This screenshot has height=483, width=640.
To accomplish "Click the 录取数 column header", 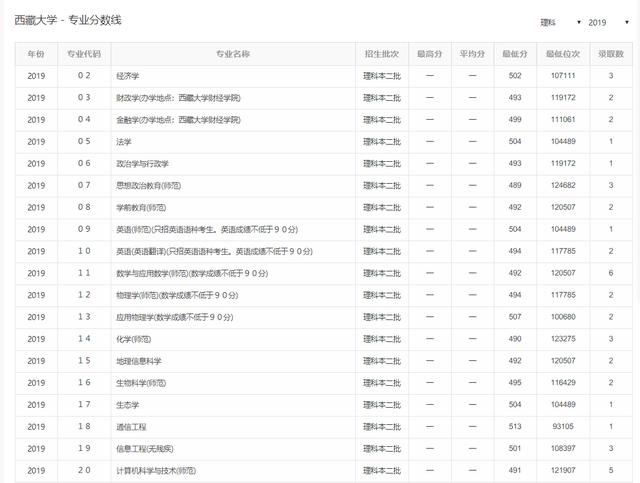I will pos(611,54).
